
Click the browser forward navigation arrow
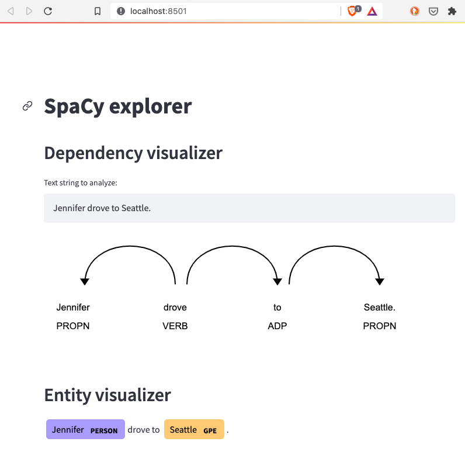click(x=29, y=11)
